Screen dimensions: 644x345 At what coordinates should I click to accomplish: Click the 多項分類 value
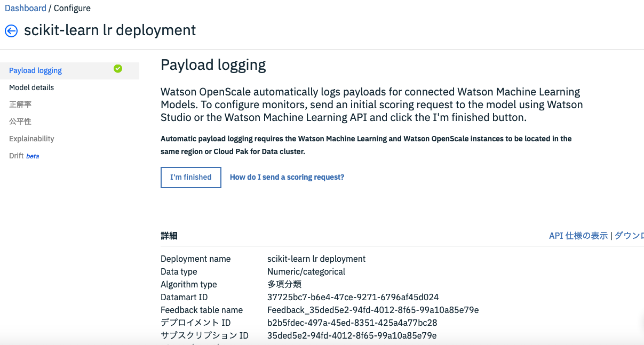(284, 284)
